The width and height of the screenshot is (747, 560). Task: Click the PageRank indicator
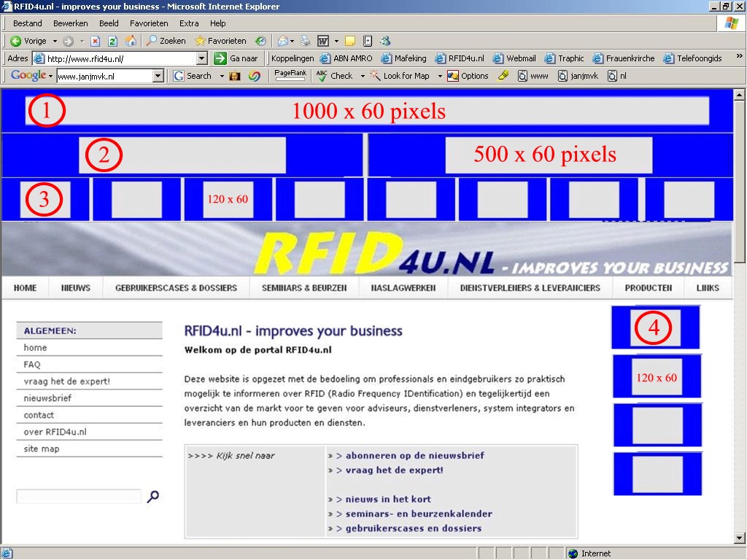tap(290, 75)
